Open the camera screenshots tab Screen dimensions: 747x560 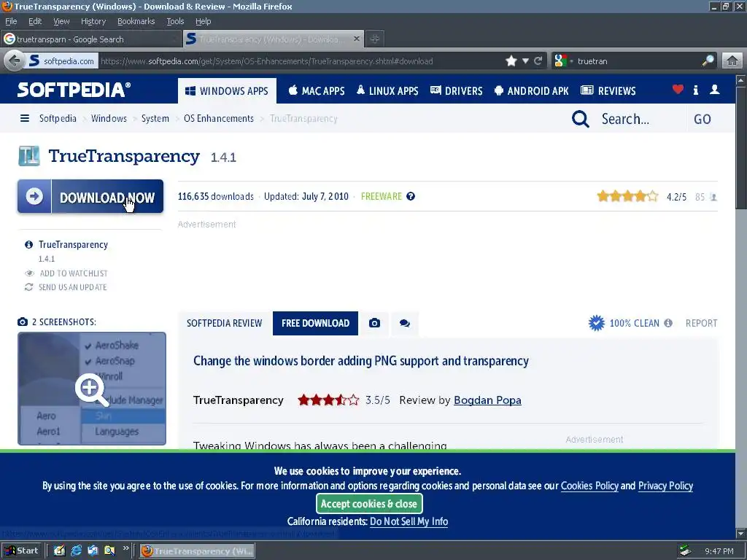coord(374,323)
